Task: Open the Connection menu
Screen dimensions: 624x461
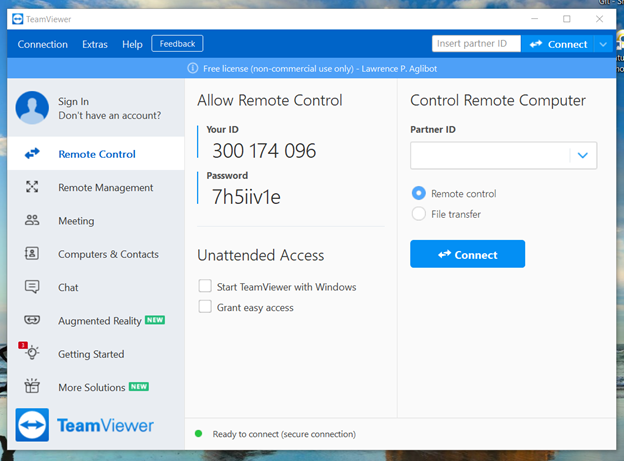Action: [x=43, y=44]
